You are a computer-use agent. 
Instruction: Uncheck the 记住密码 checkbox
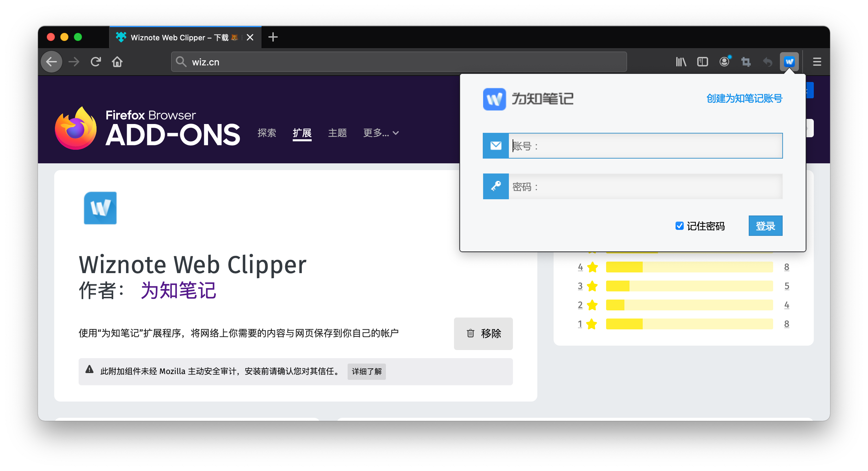679,226
